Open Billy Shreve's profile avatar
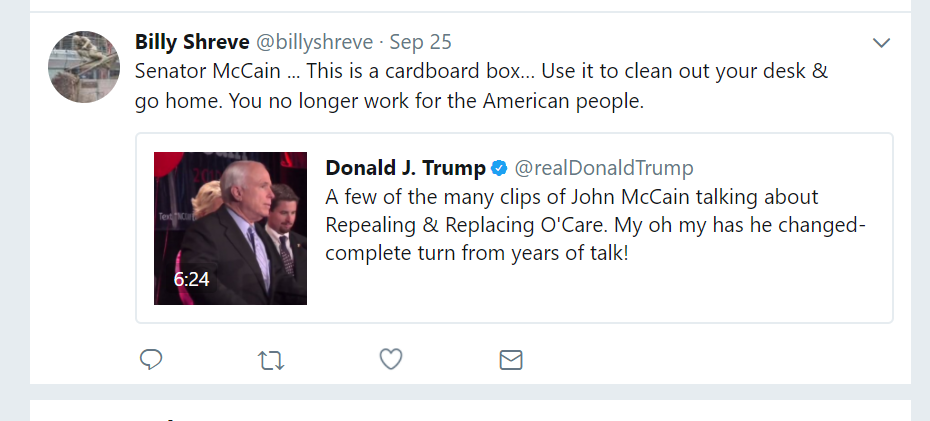Screen dimensions: 930x421 pyautogui.click(x=85, y=67)
